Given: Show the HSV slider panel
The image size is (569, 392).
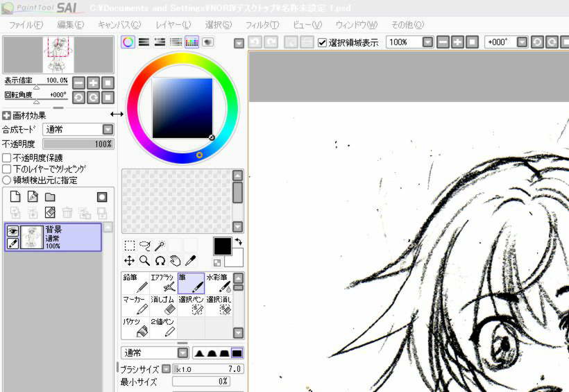Looking at the screenshot, I should pyautogui.click(x=160, y=42).
